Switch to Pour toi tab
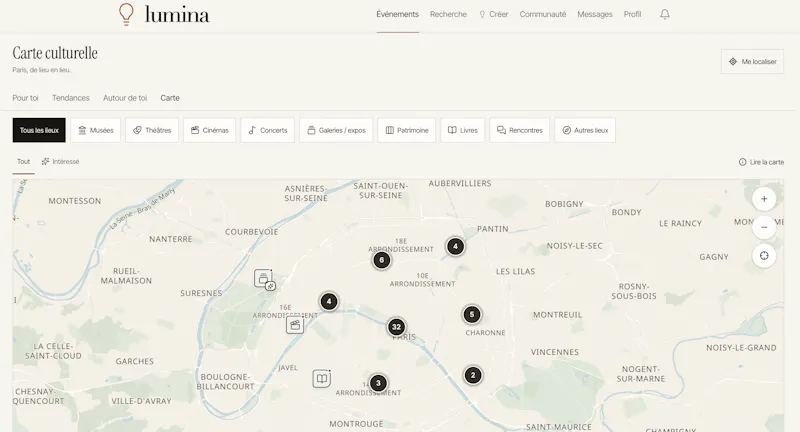800x432 pixels. click(x=26, y=98)
